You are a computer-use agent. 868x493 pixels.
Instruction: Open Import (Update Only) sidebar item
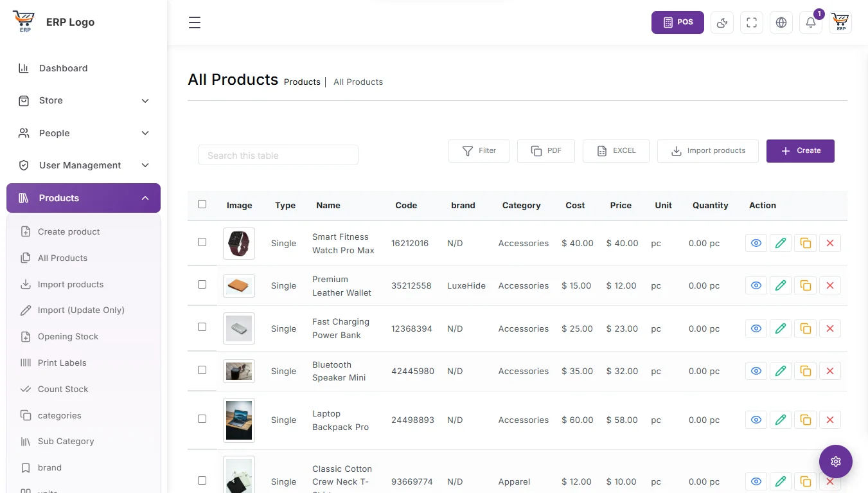(x=84, y=310)
